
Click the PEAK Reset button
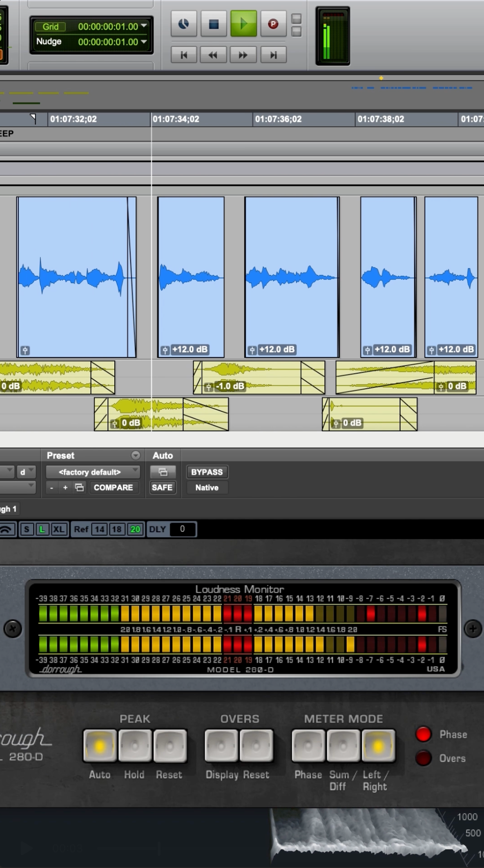(x=170, y=746)
